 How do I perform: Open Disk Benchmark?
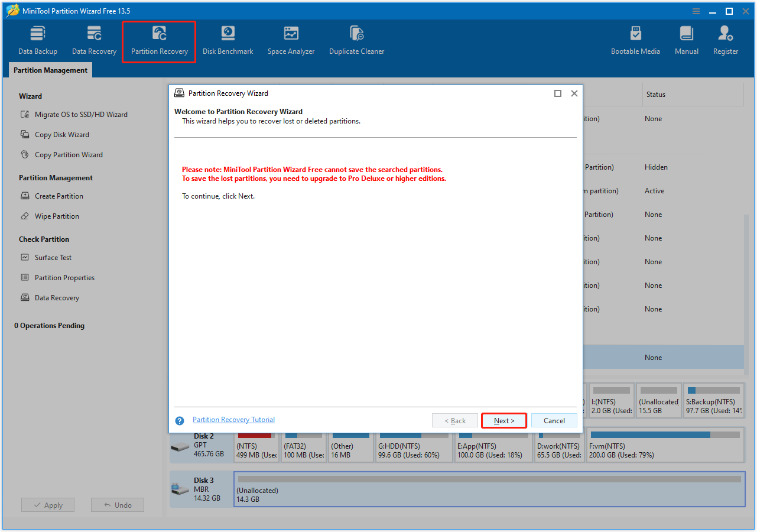(228, 39)
